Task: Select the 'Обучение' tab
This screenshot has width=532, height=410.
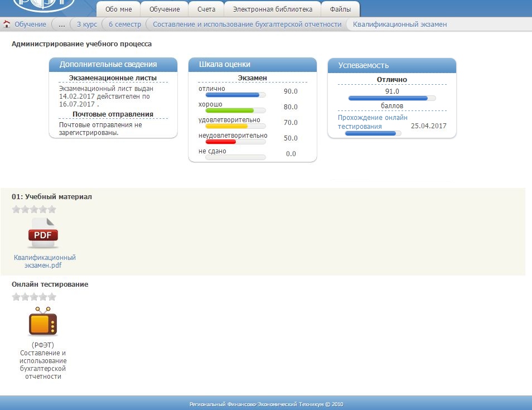Action: pyautogui.click(x=165, y=9)
